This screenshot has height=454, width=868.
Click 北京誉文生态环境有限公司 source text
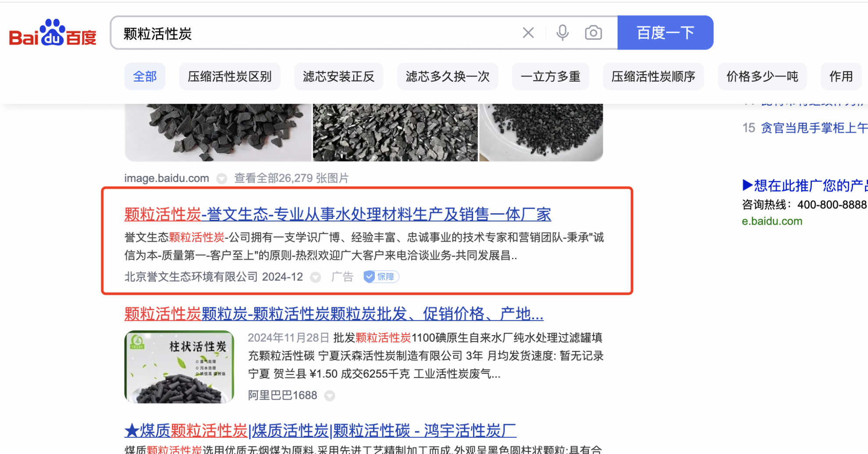191,277
